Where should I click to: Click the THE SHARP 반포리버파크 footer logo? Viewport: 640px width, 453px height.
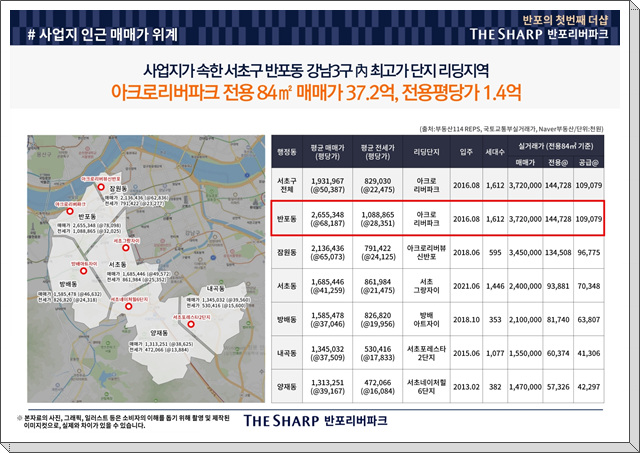[x=316, y=420]
